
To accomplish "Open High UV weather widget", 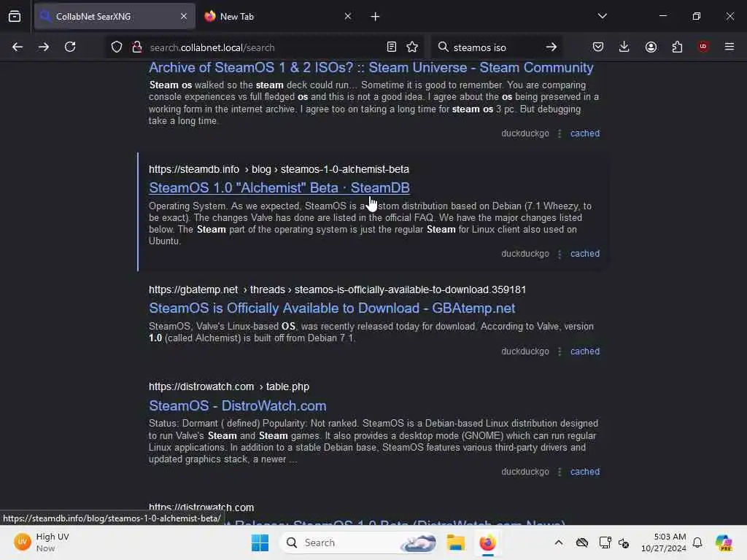I will (x=42, y=542).
